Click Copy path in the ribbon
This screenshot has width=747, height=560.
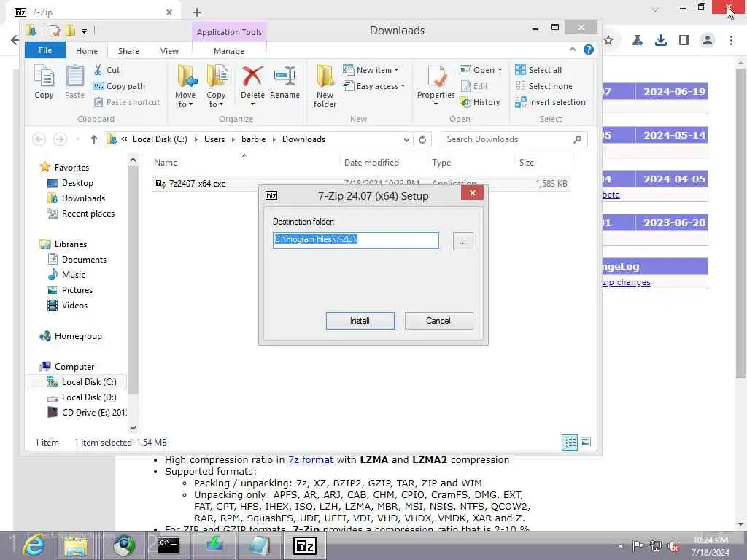[119, 86]
